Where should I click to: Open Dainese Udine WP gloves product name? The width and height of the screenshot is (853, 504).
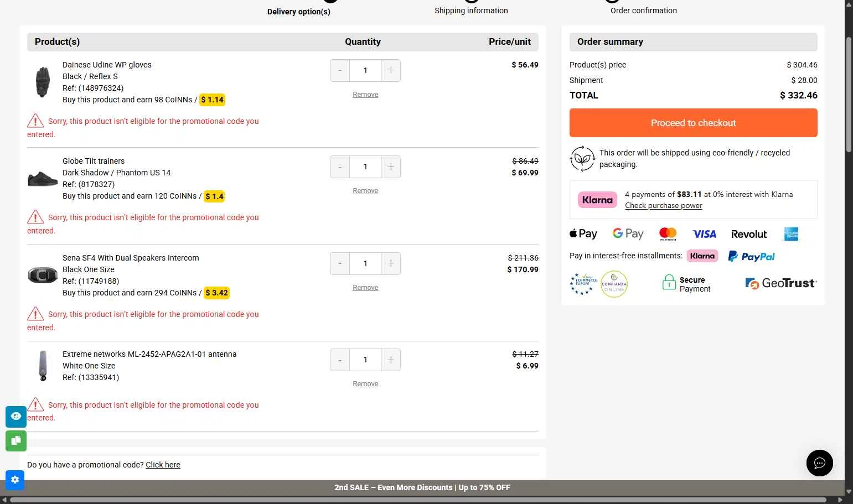point(107,65)
